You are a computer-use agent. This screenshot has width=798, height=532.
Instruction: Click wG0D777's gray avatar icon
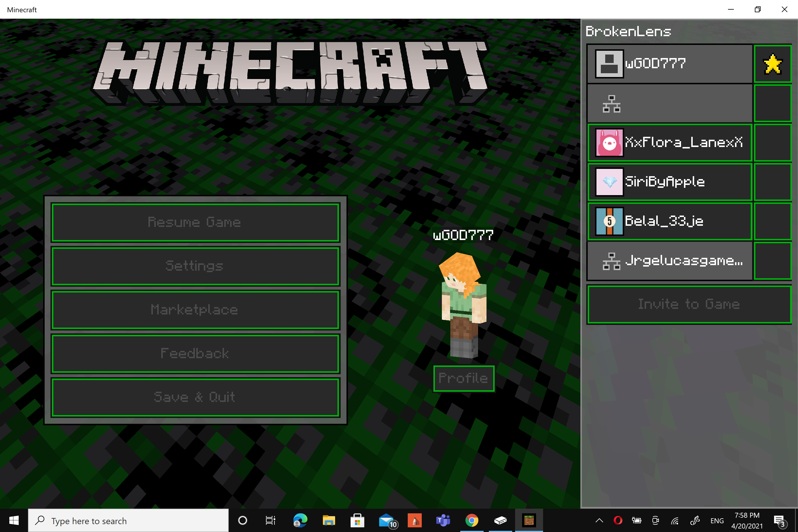tap(609, 64)
